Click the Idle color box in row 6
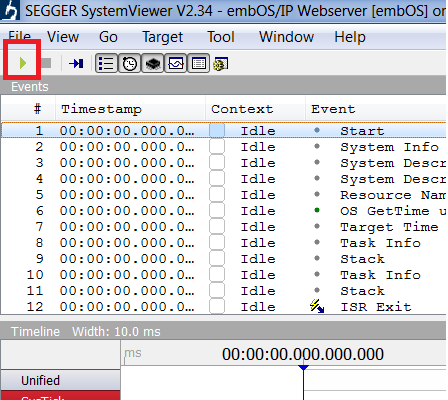 click(217, 210)
